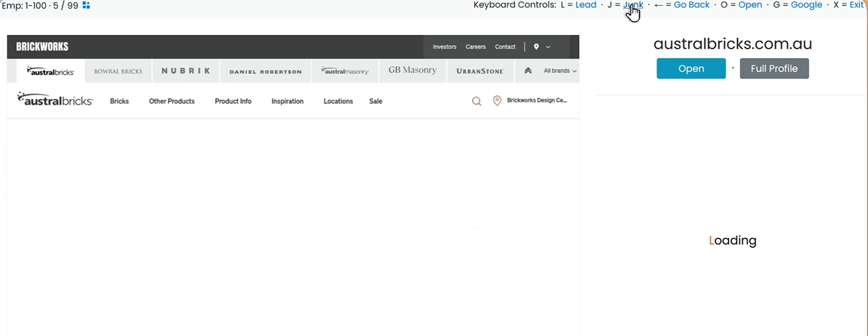Click the Careers link in top bar
The height and width of the screenshot is (336, 868).
[476, 47]
